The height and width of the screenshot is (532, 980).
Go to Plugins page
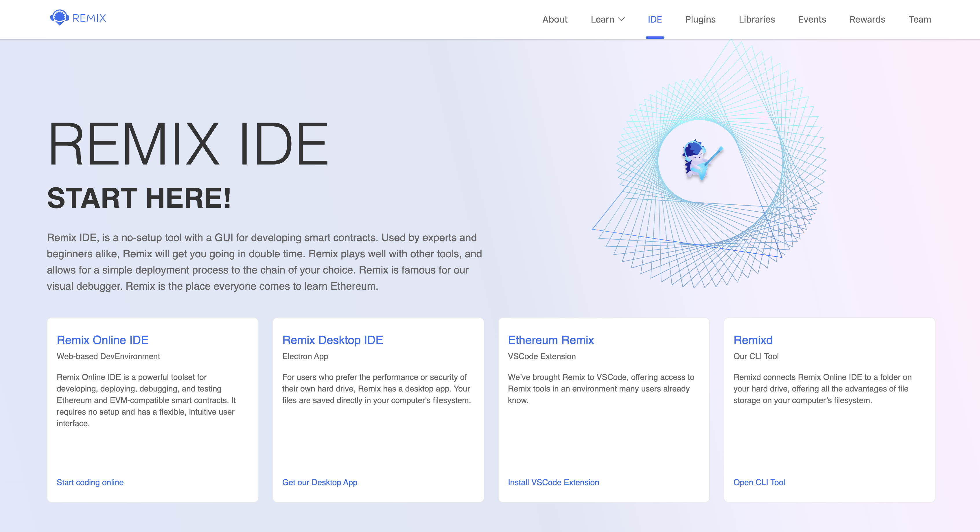(700, 19)
